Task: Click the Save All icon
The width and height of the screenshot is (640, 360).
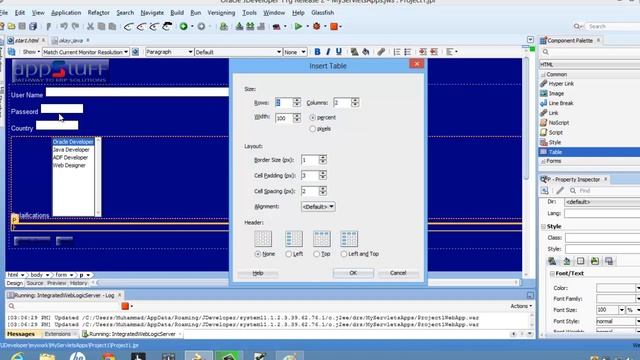Action: tap(33, 27)
